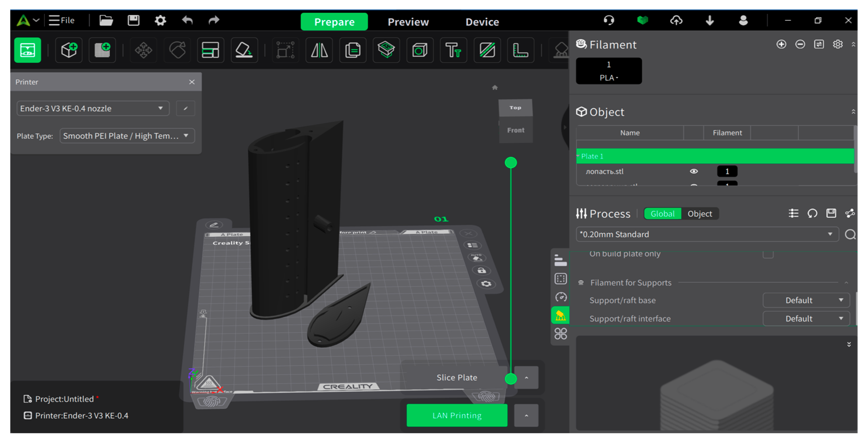
Task: Open the File menu
Action: tap(62, 21)
